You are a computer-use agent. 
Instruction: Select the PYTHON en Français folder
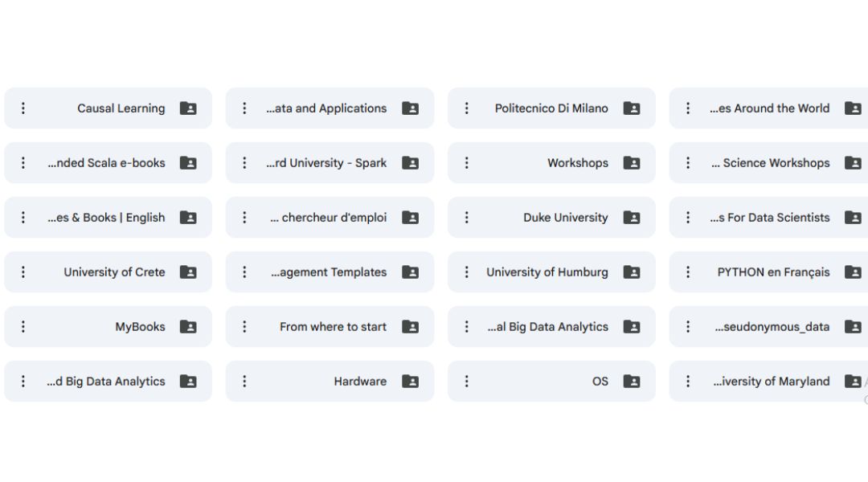[773, 272]
